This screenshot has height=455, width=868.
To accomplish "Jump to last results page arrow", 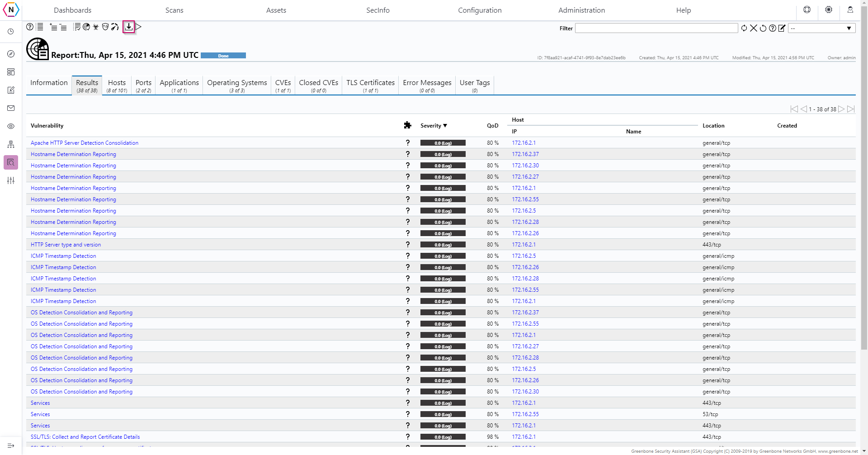I will tap(851, 109).
